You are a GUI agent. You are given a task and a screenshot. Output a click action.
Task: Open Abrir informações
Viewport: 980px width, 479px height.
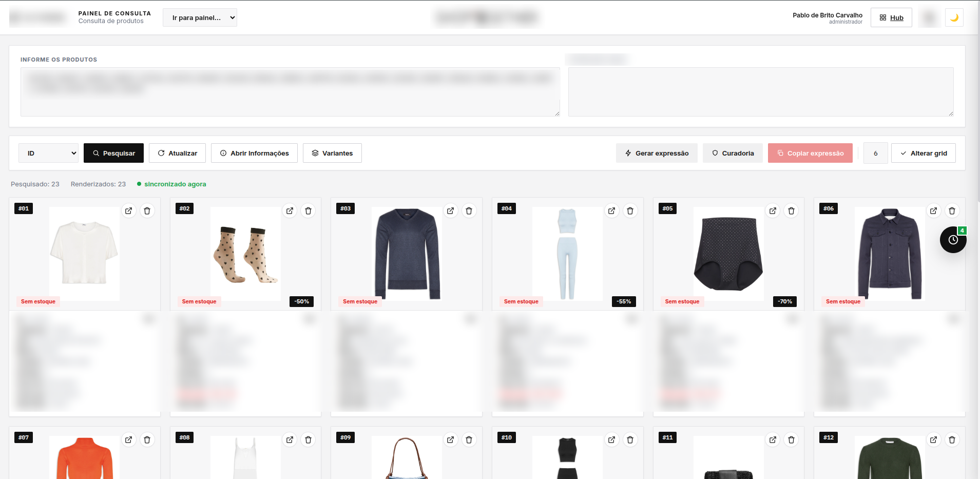click(x=254, y=153)
